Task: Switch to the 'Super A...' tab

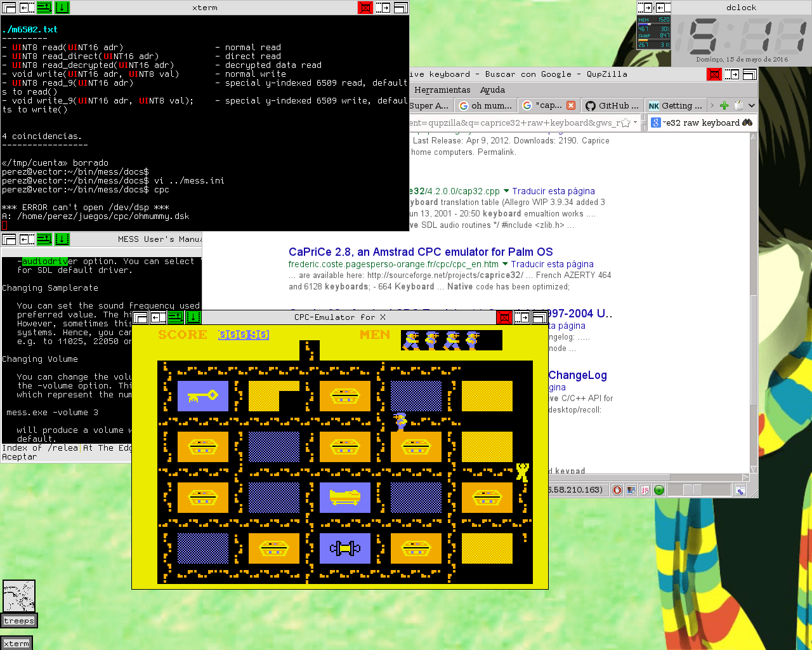Action: pyautogui.click(x=430, y=106)
